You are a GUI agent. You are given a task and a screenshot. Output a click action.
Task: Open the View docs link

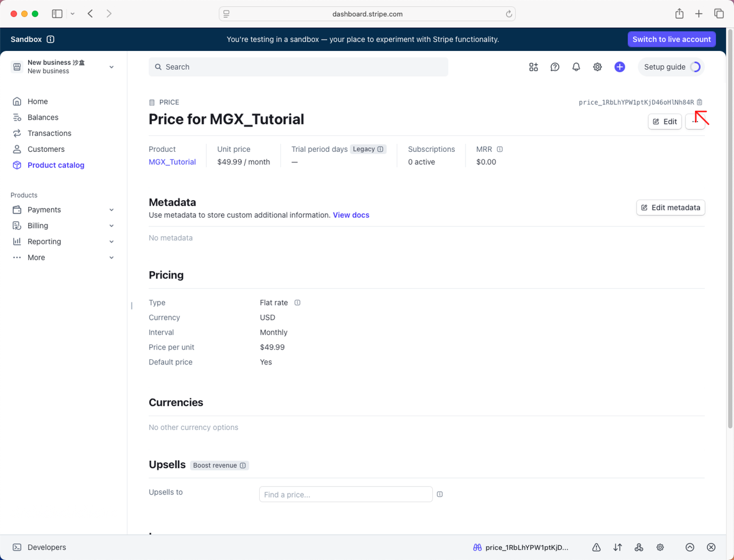point(351,215)
